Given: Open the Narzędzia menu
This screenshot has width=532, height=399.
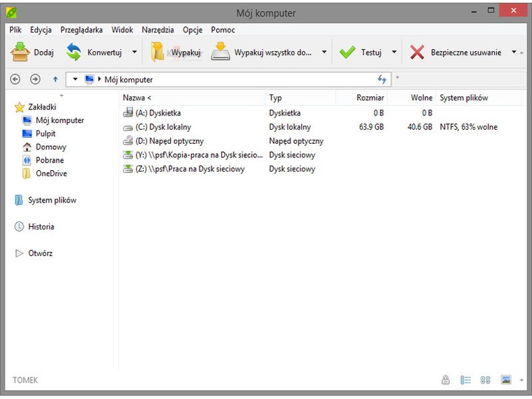Looking at the screenshot, I should pyautogui.click(x=157, y=30).
